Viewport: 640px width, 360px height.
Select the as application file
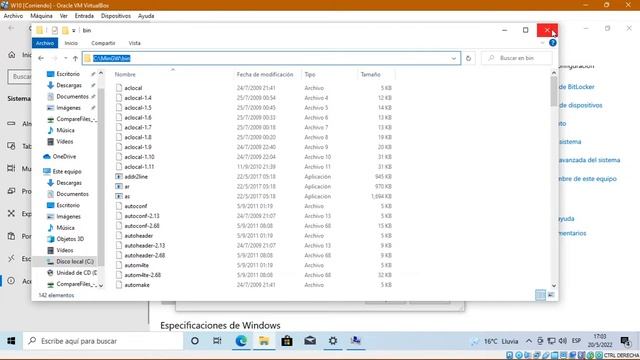point(127,196)
